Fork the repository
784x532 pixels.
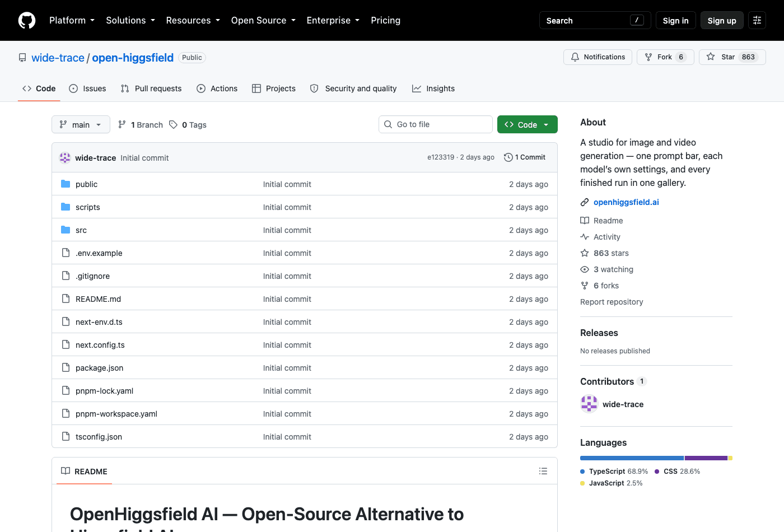click(x=665, y=57)
